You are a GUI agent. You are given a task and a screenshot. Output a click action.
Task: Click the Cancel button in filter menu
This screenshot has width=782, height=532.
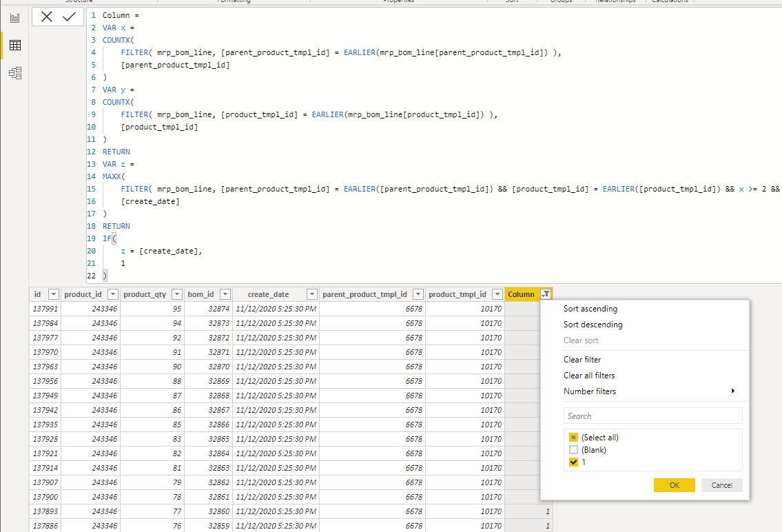tap(721, 485)
